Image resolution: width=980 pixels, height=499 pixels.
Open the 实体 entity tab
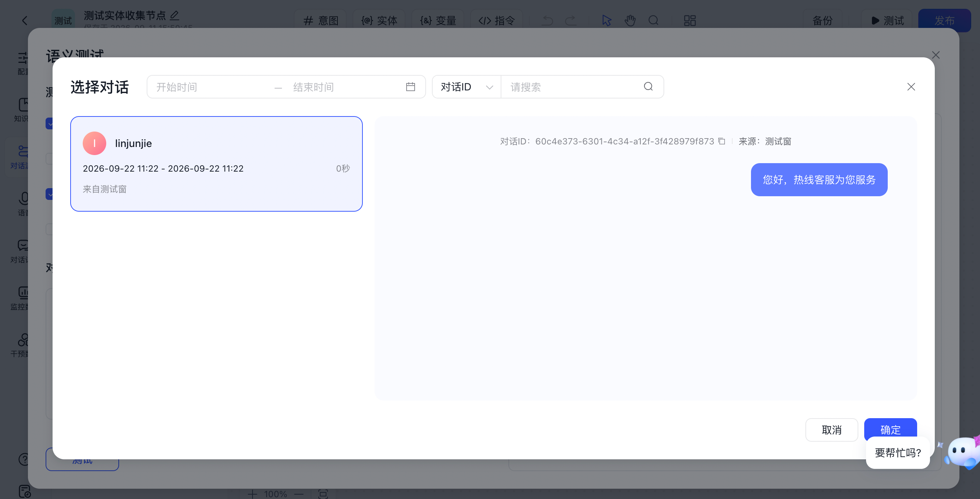pyautogui.click(x=379, y=20)
